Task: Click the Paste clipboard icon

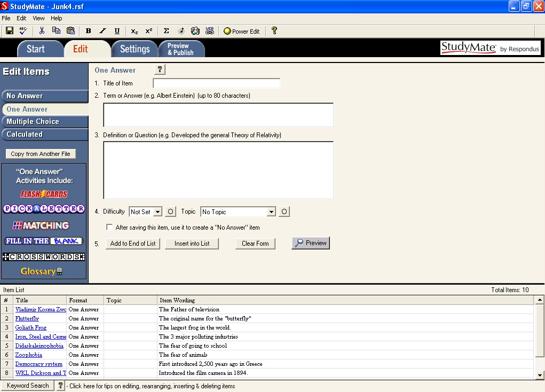Action: coord(70,31)
